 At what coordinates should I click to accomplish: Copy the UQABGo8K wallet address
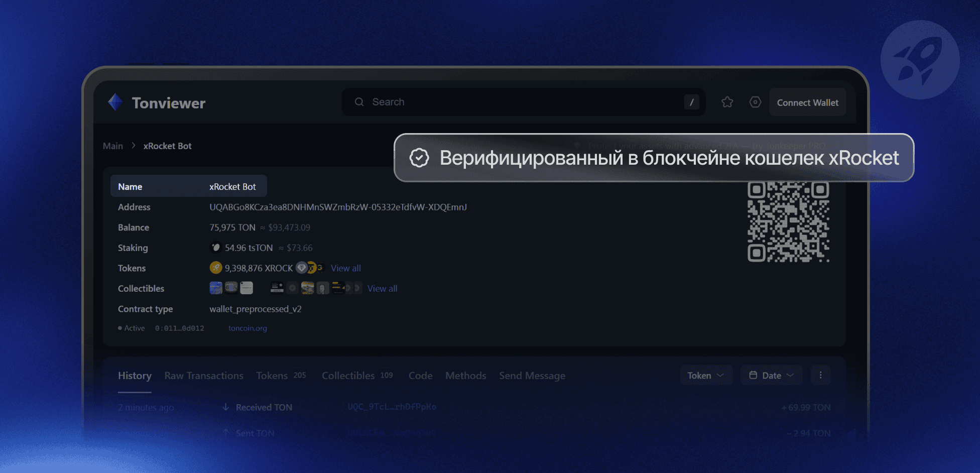(338, 207)
